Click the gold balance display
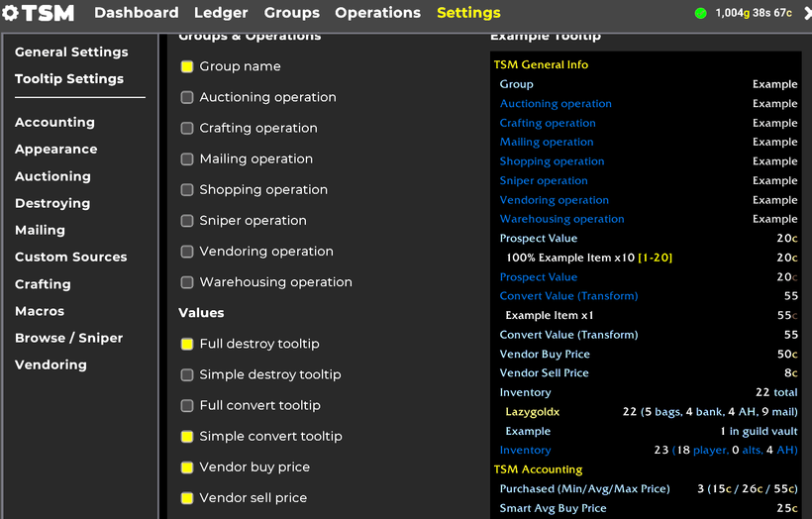The image size is (812, 519). [754, 13]
